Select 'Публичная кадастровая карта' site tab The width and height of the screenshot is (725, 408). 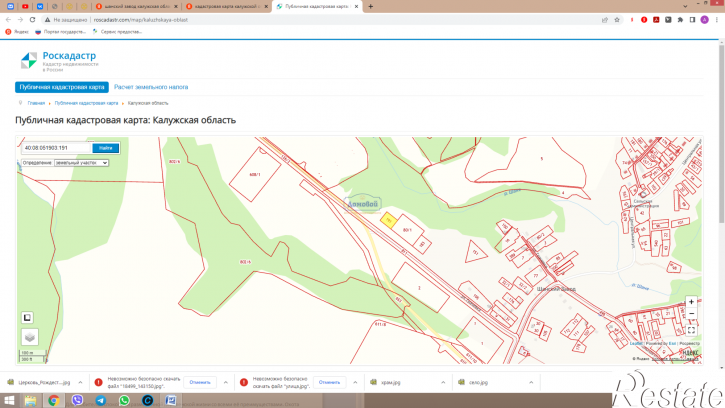pos(62,87)
